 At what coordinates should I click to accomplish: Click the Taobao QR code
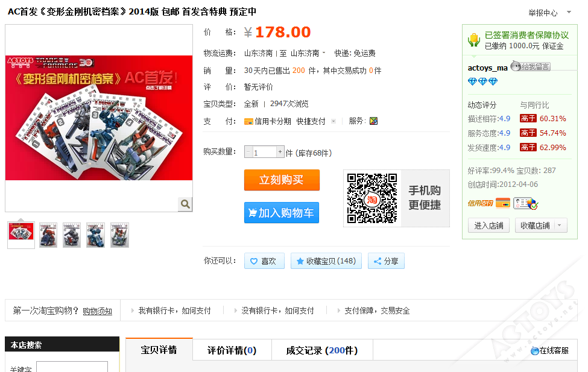(x=372, y=198)
